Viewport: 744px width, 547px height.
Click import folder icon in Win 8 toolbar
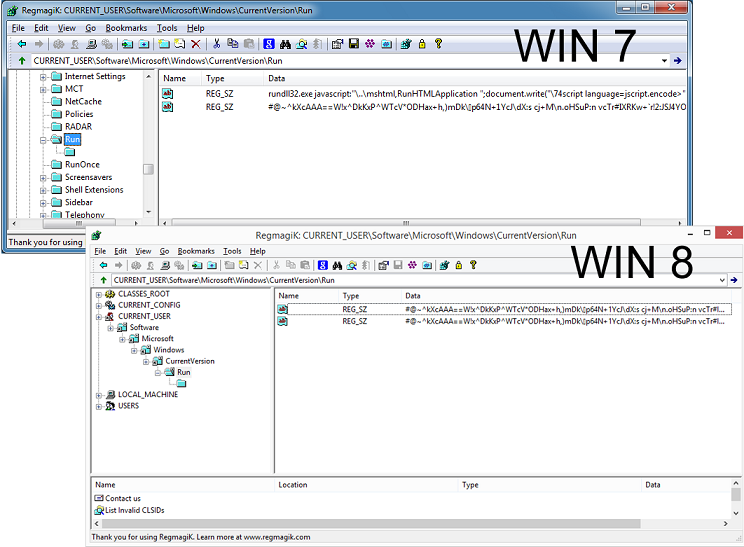tap(197, 265)
